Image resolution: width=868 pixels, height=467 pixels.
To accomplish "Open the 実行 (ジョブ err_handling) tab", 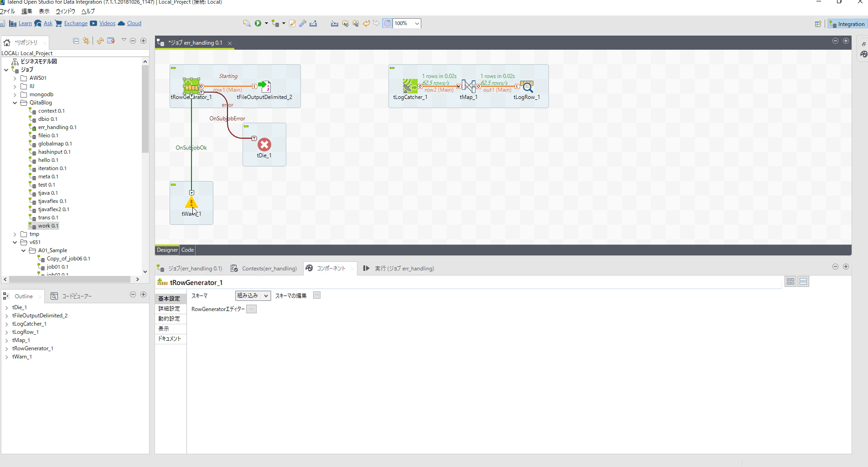I will coord(399,269).
